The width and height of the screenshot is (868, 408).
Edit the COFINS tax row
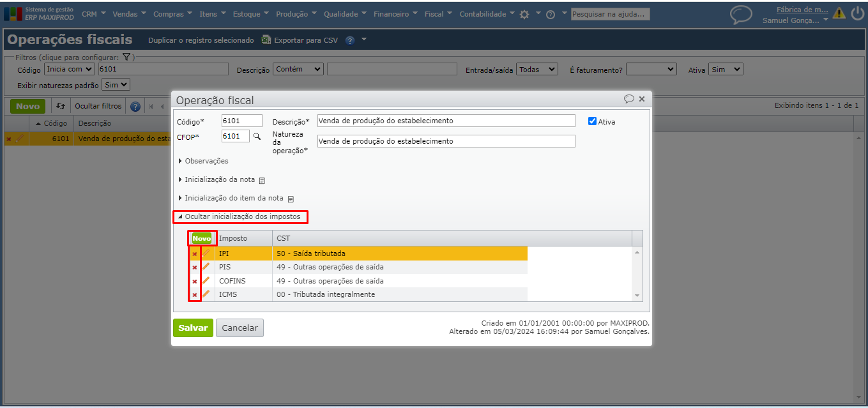[x=206, y=281]
